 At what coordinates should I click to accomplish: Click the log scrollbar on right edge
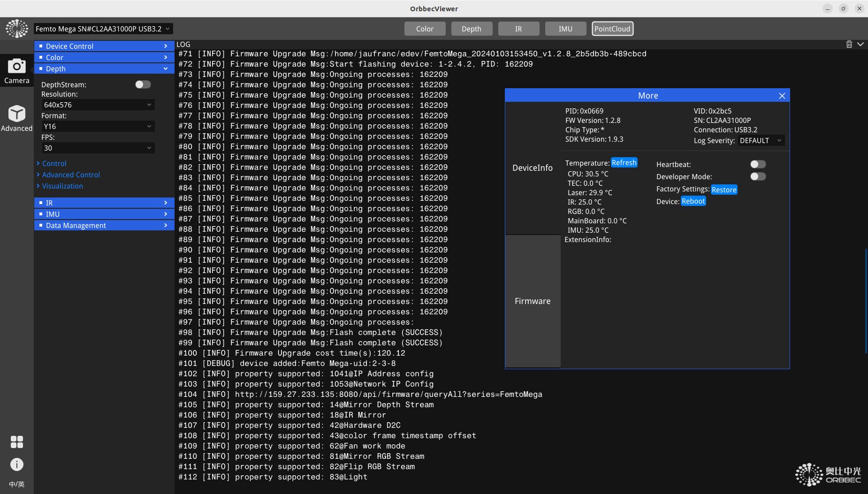pyautogui.click(x=866, y=300)
